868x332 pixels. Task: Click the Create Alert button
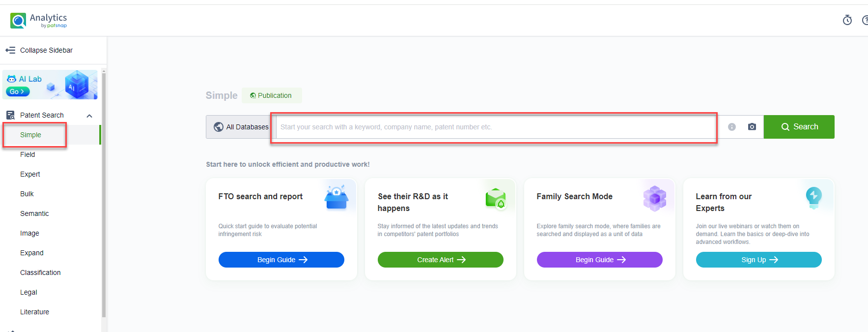pos(440,260)
